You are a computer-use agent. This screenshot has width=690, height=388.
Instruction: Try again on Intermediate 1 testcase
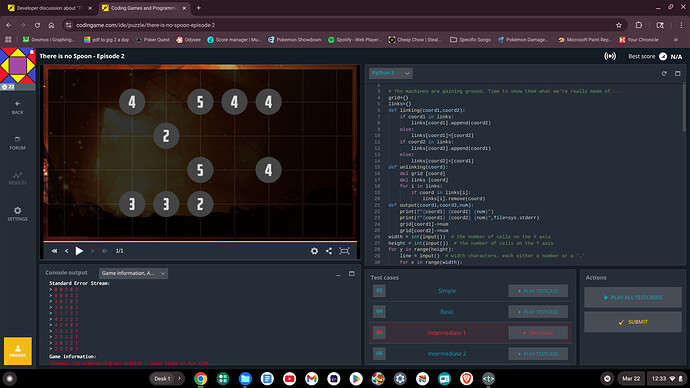click(x=538, y=333)
